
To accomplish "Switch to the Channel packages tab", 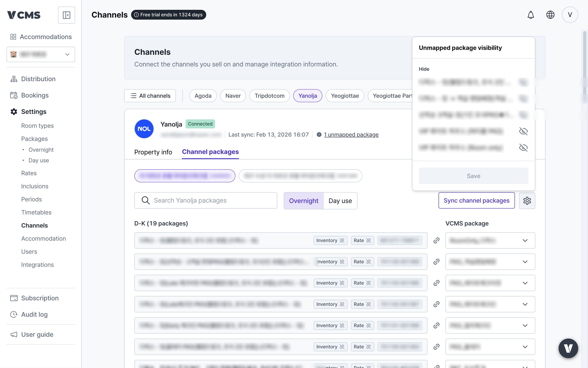I will coord(210,152).
